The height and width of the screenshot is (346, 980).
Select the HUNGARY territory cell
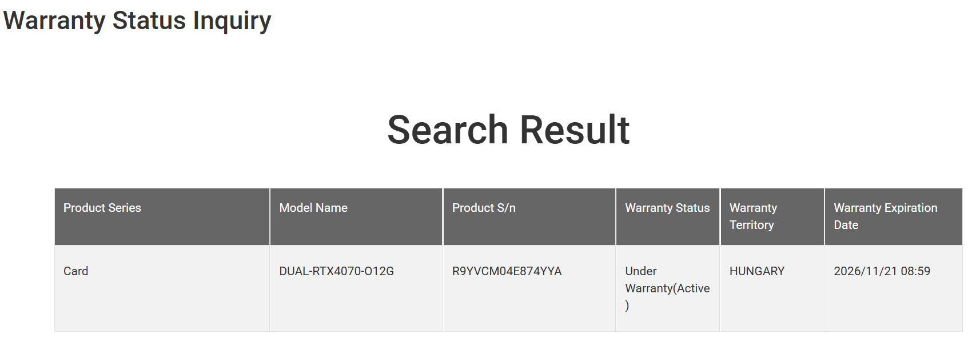[756, 271]
